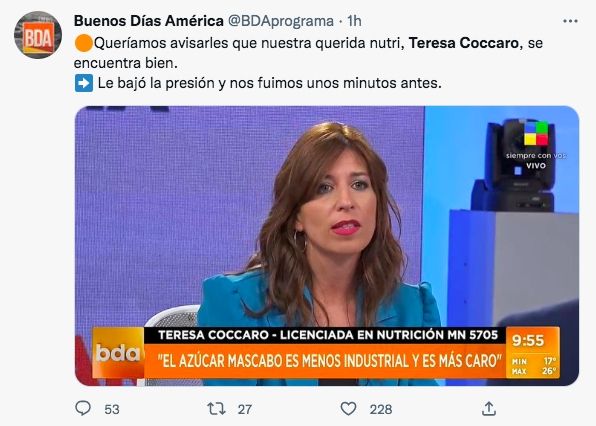Like the tweet with heart icon

pos(348,409)
